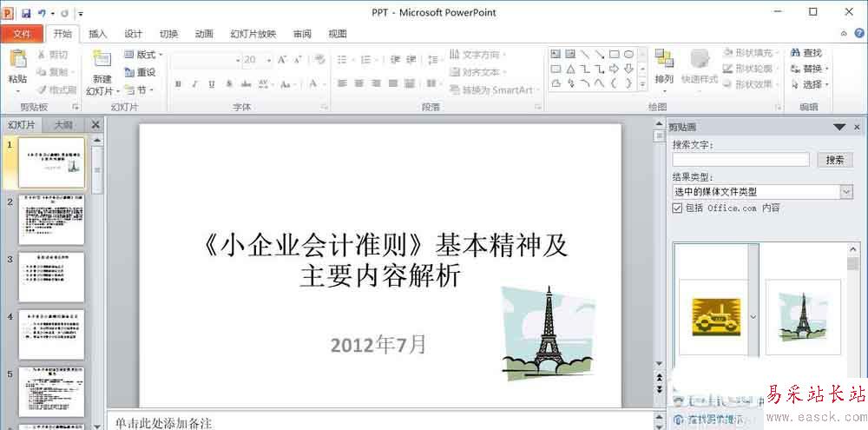The width and height of the screenshot is (868, 430).
Task: Align text right in paragraph group
Action: point(377,83)
